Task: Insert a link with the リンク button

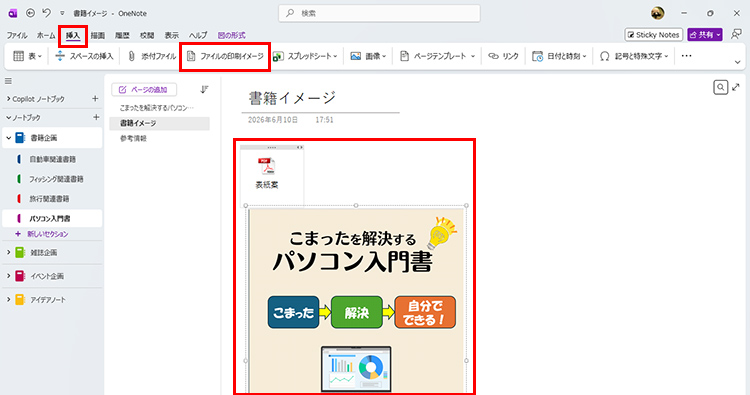Action: coord(503,56)
